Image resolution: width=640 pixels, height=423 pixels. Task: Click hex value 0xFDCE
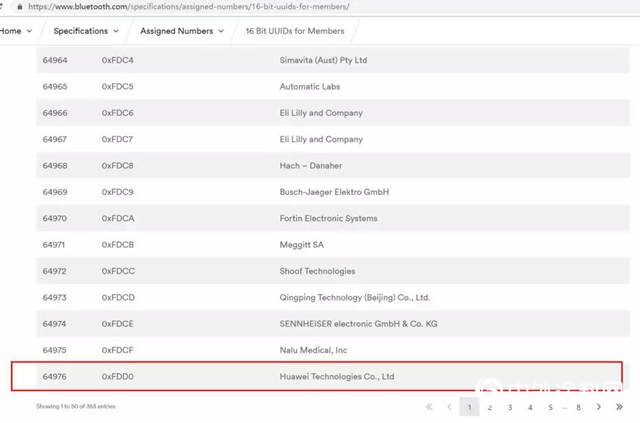[118, 324]
